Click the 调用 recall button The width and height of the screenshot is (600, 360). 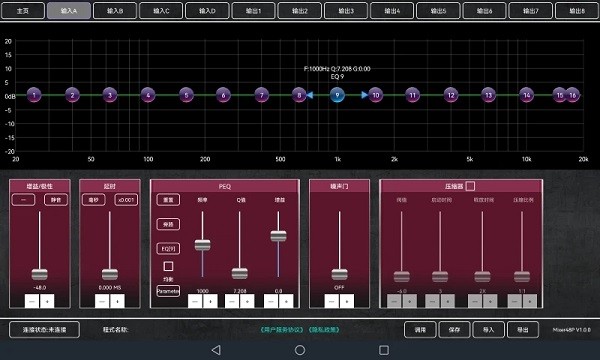pyautogui.click(x=420, y=329)
